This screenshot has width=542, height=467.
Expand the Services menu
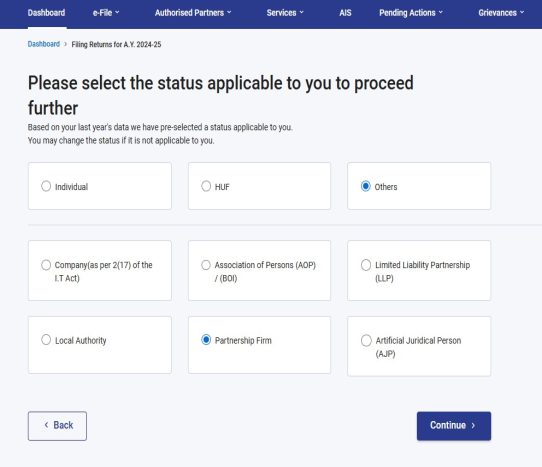click(x=285, y=13)
